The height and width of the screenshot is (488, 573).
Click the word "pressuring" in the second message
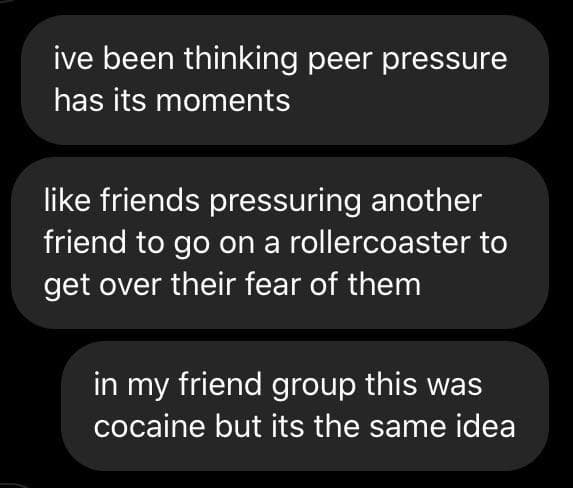[x=285, y=202]
